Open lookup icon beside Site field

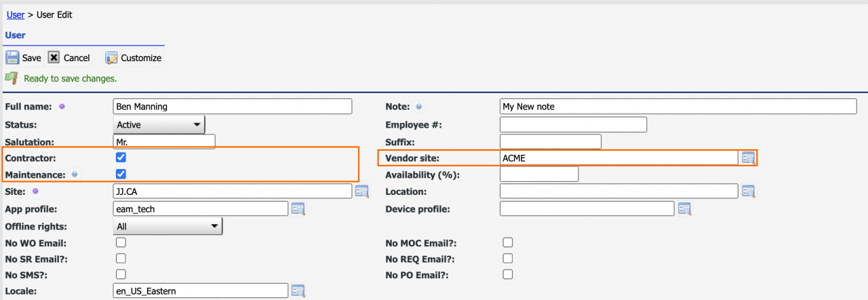[x=362, y=191]
